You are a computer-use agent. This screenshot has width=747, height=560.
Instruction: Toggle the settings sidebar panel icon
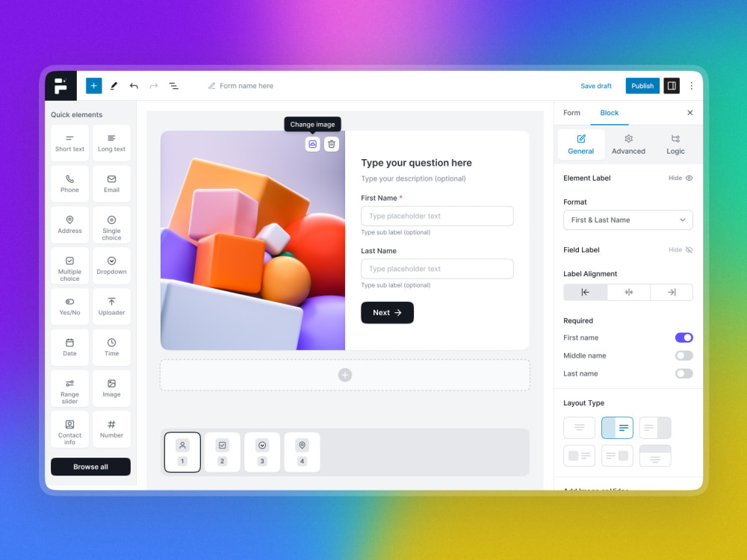coord(672,86)
